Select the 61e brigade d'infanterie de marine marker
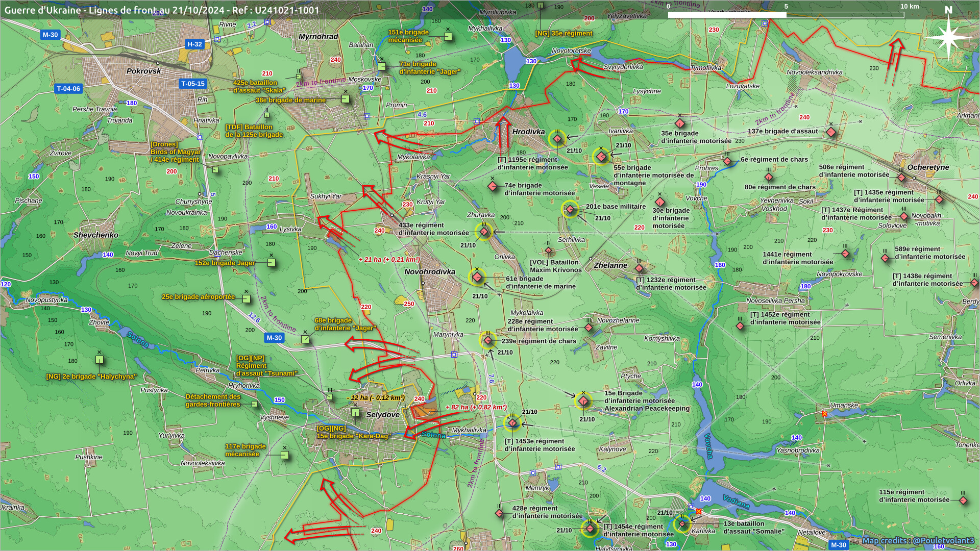The height and width of the screenshot is (551, 980). coord(477,278)
